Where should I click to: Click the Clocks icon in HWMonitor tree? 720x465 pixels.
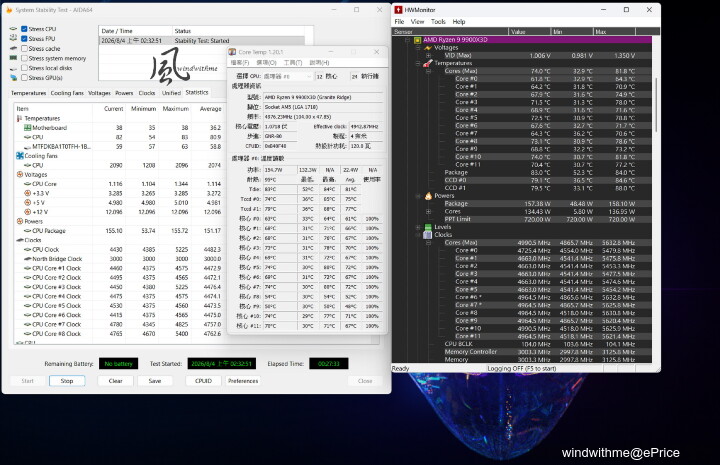pyautogui.click(x=428, y=235)
